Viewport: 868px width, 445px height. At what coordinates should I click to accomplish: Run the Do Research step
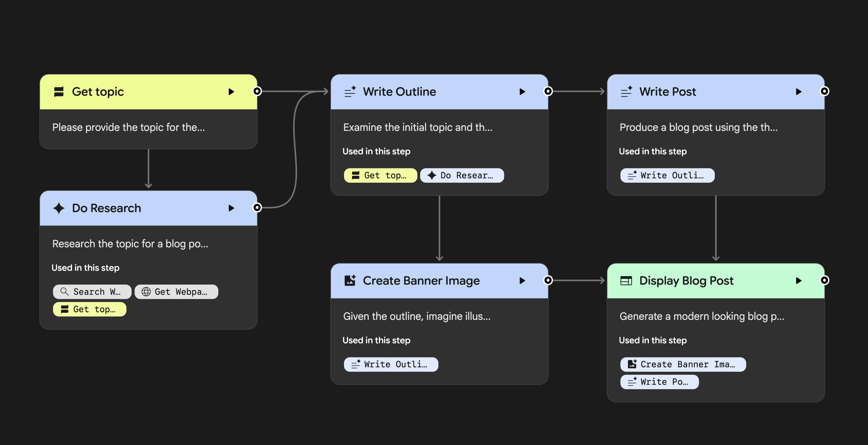(x=231, y=208)
